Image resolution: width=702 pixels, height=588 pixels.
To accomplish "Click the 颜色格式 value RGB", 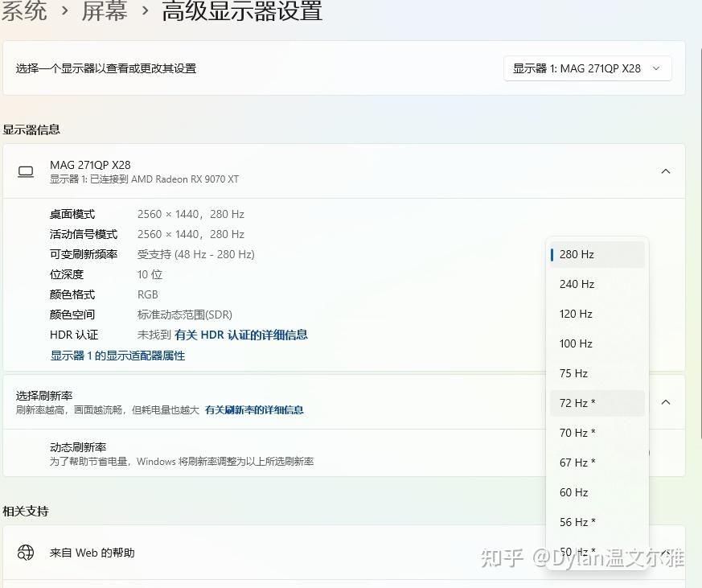I will tap(147, 294).
